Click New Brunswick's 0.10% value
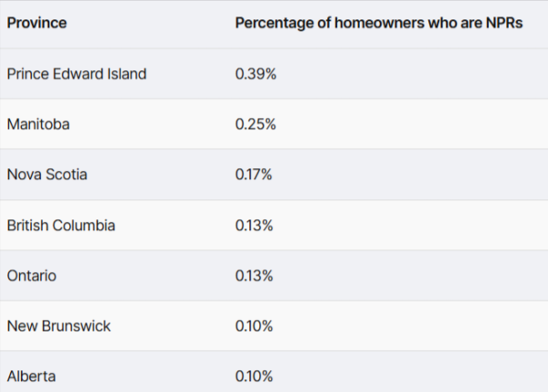 255,325
